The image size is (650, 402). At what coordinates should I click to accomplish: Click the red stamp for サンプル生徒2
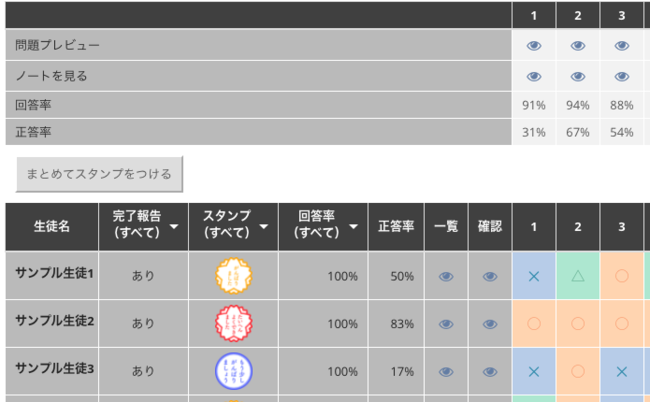(234, 324)
